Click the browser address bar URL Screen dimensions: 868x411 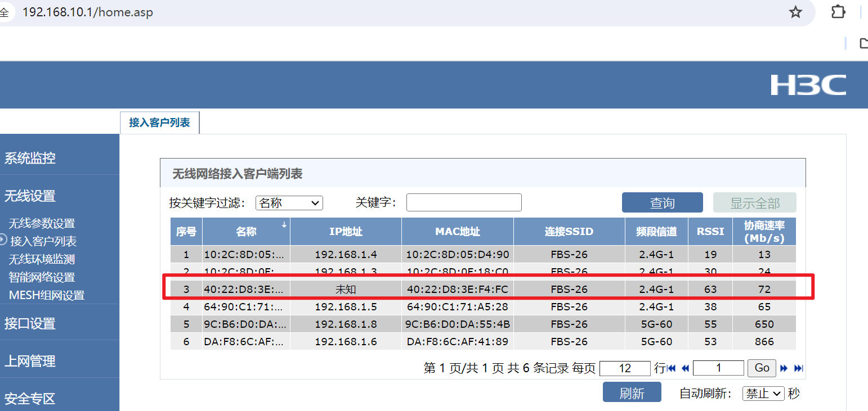88,12
